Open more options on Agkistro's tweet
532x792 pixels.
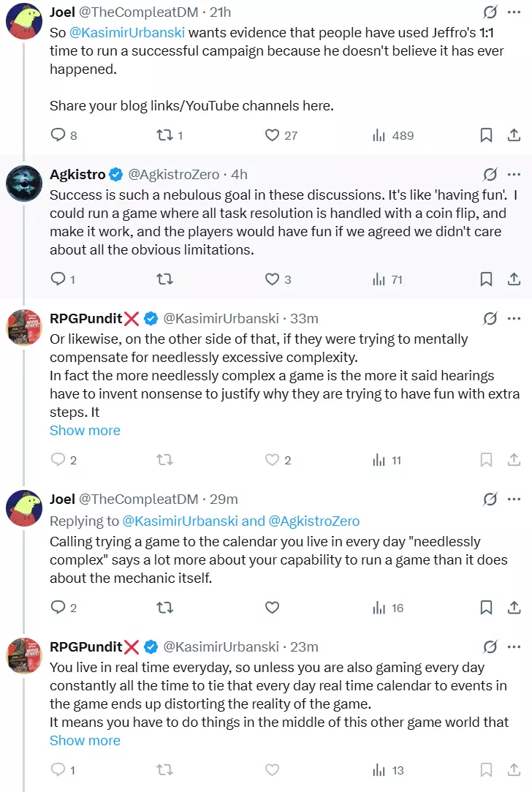[514, 174]
